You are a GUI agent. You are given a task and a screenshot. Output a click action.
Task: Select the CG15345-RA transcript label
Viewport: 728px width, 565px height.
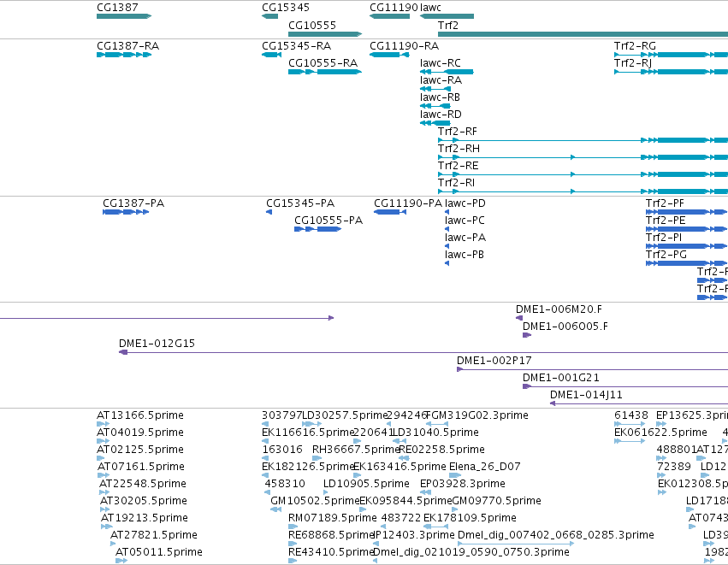pos(296,46)
